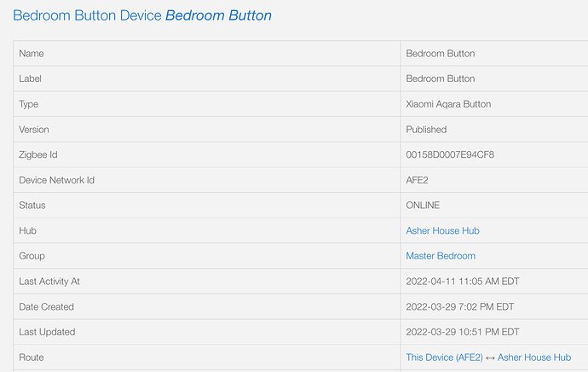Click the Last Updated timestamp value
588x372 pixels.
tap(463, 332)
